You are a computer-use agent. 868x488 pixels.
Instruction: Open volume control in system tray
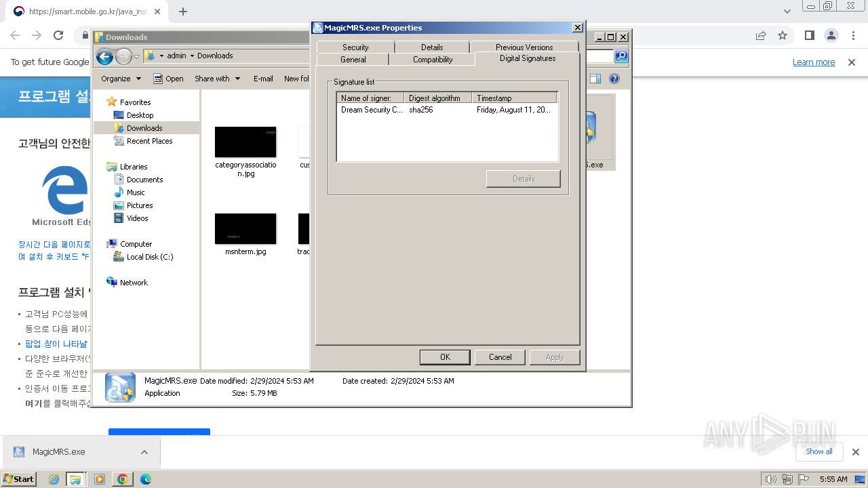[771, 479]
